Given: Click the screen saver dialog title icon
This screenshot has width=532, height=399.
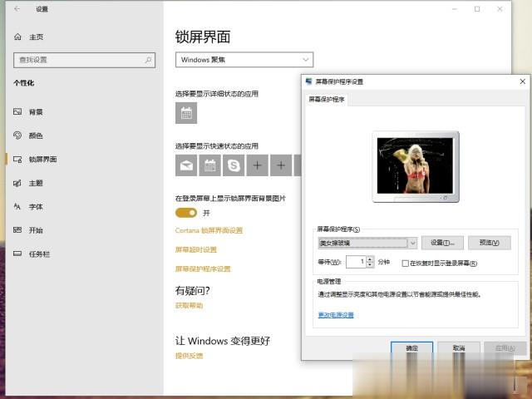Looking at the screenshot, I should [308, 81].
